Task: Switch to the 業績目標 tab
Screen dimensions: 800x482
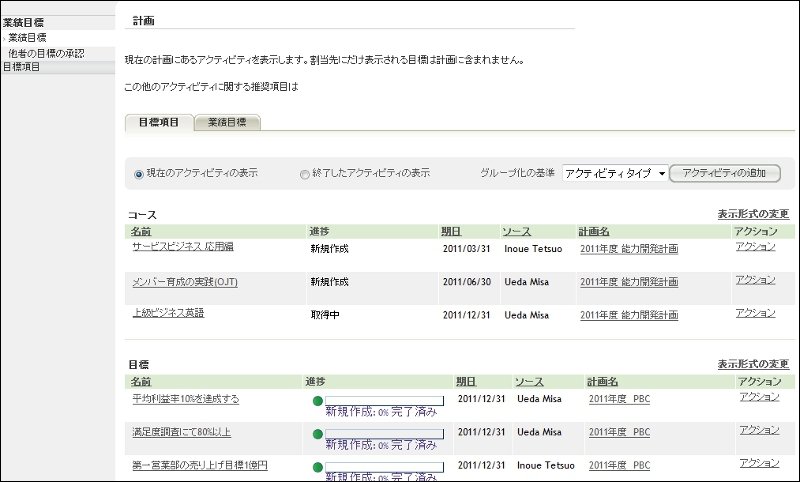Action: coord(227,122)
